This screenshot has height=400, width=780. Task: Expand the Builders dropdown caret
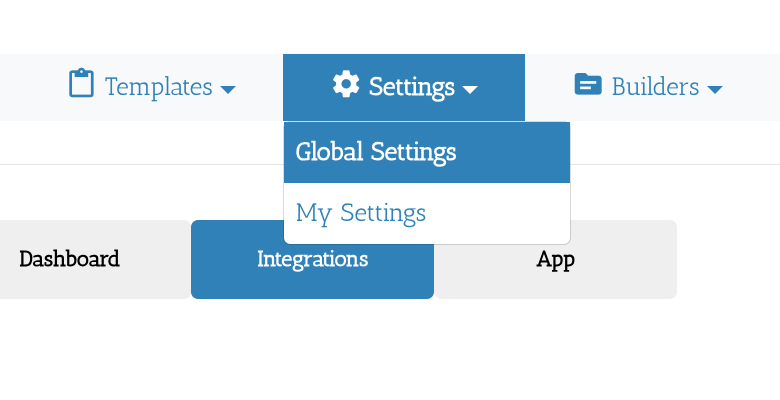714,90
